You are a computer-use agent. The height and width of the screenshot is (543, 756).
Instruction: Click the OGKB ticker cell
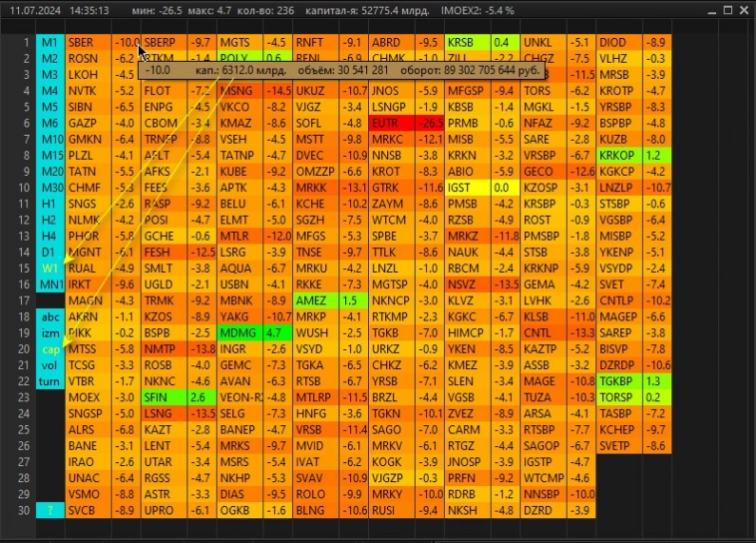point(240,510)
